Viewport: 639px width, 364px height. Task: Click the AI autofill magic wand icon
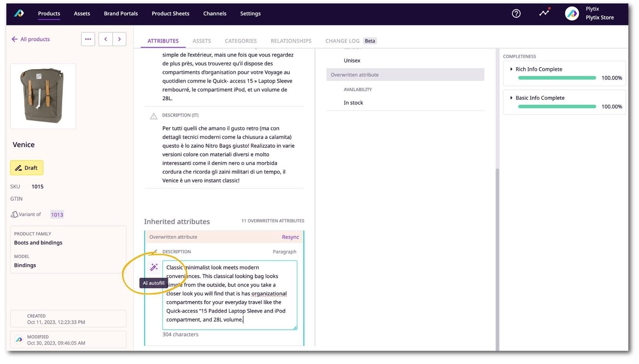(x=154, y=267)
